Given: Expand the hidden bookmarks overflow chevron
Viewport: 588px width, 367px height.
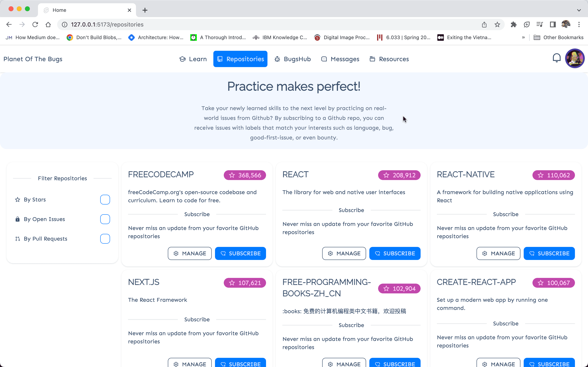Looking at the screenshot, I should pyautogui.click(x=523, y=37).
